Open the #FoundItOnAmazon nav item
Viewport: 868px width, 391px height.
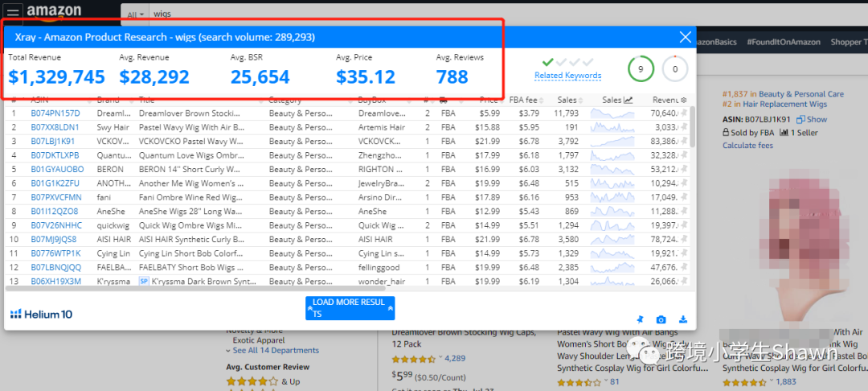pos(784,42)
